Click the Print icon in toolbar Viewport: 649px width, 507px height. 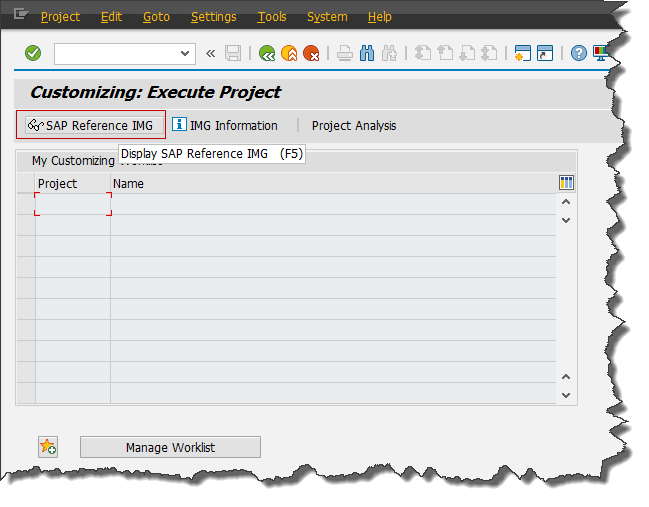click(x=344, y=53)
